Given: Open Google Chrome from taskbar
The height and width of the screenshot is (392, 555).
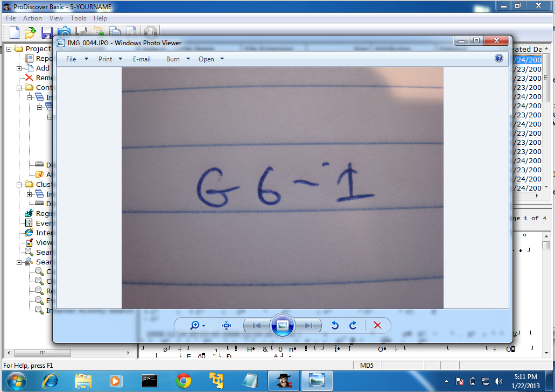Looking at the screenshot, I should [x=184, y=381].
